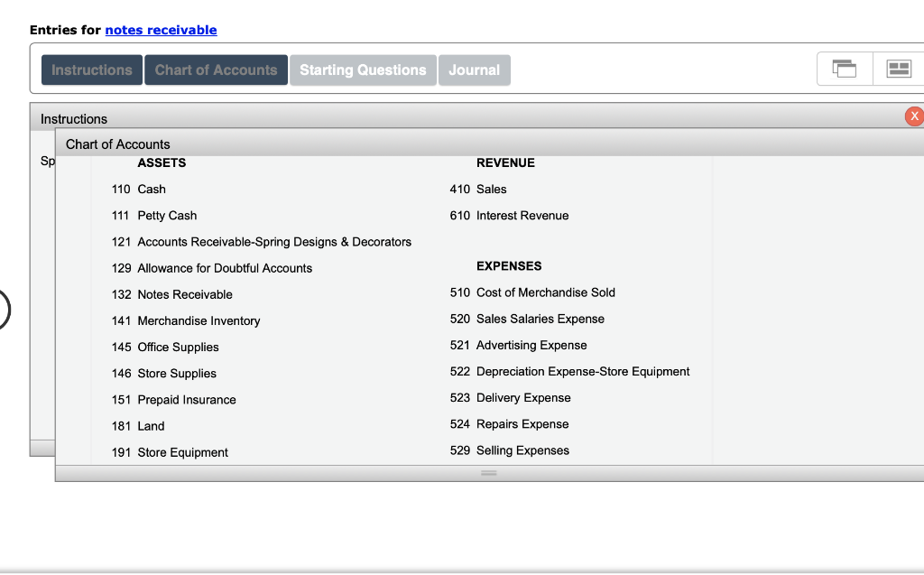Screen dimensions: 924x575
Task: Open the Journal tab
Action: click(x=474, y=70)
